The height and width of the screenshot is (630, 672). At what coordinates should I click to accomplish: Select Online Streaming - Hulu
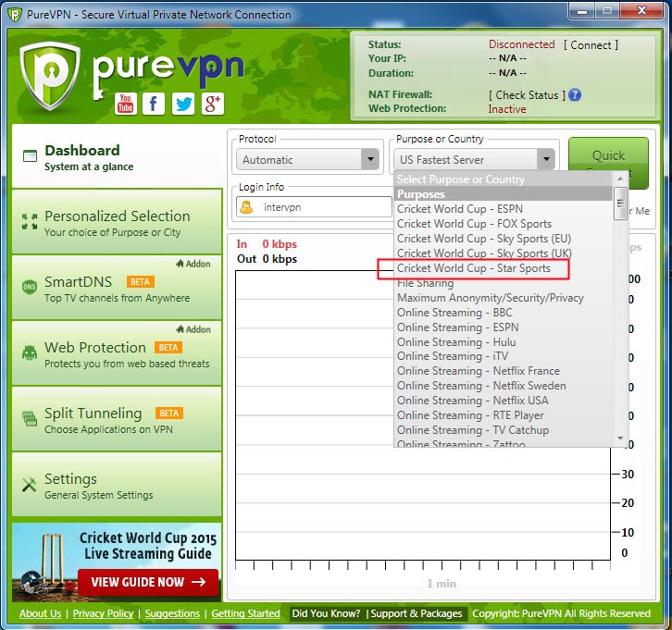pyautogui.click(x=504, y=341)
